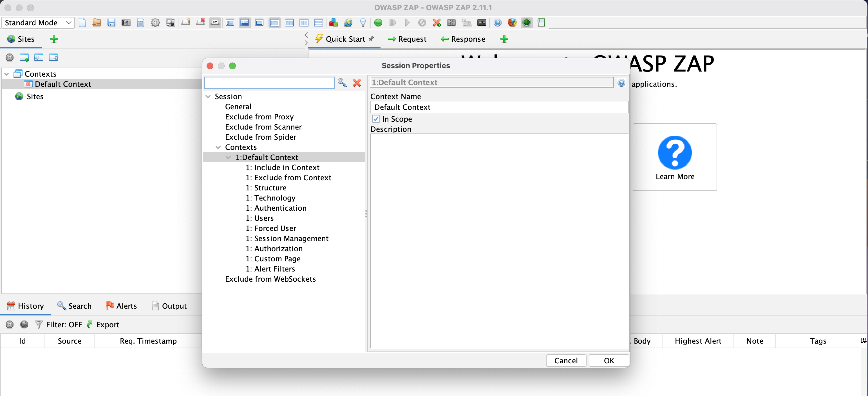The height and width of the screenshot is (396, 868).
Task: Select '1: Session Management' in the tree
Action: 287,238
